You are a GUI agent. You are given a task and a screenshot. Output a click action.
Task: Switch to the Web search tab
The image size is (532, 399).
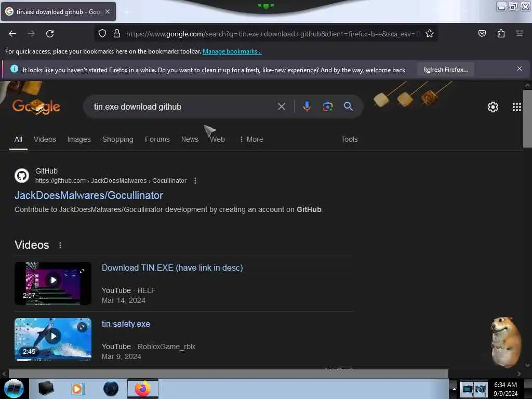tap(218, 139)
